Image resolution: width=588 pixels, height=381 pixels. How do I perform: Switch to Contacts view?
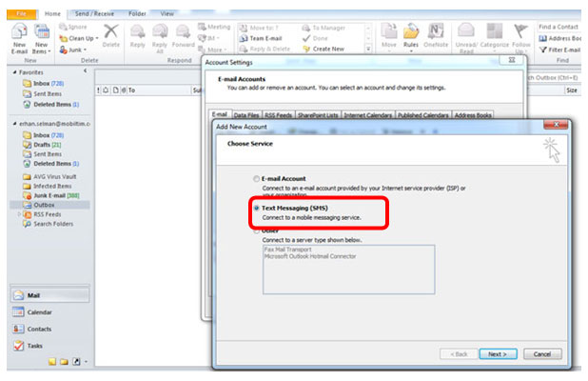[49, 329]
